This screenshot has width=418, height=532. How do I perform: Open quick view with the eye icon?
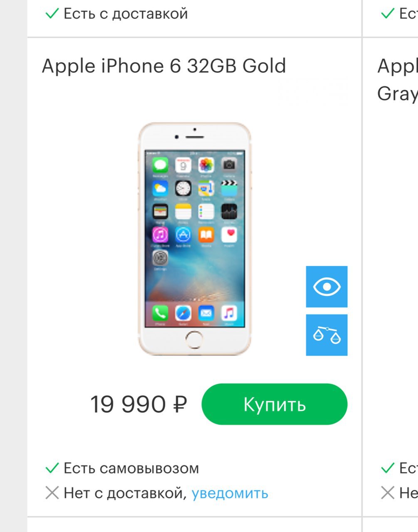326,287
